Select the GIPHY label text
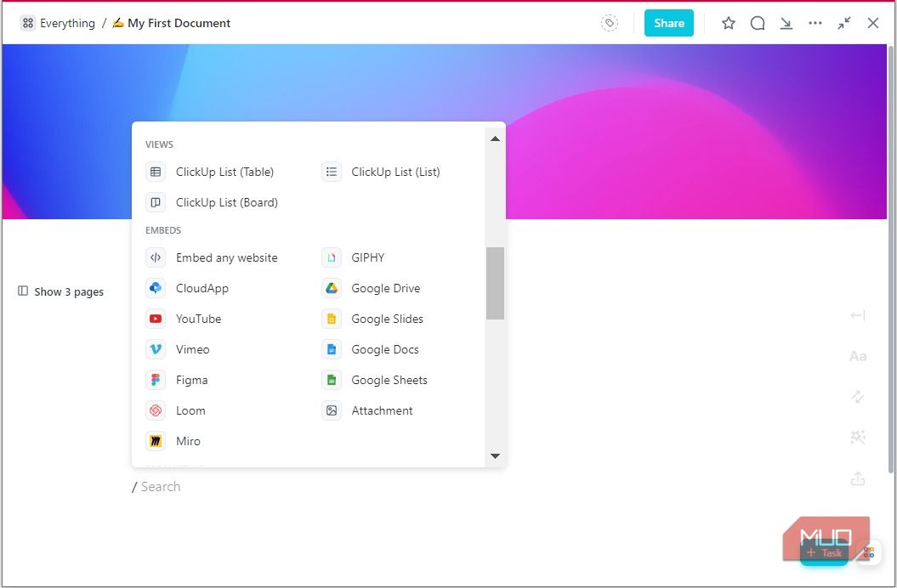The height and width of the screenshot is (588, 897). click(x=368, y=257)
